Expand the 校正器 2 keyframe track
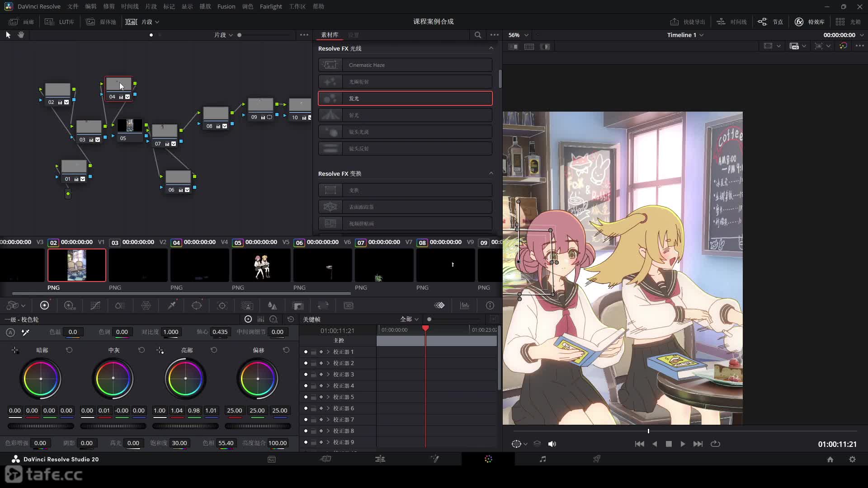 tap(328, 363)
